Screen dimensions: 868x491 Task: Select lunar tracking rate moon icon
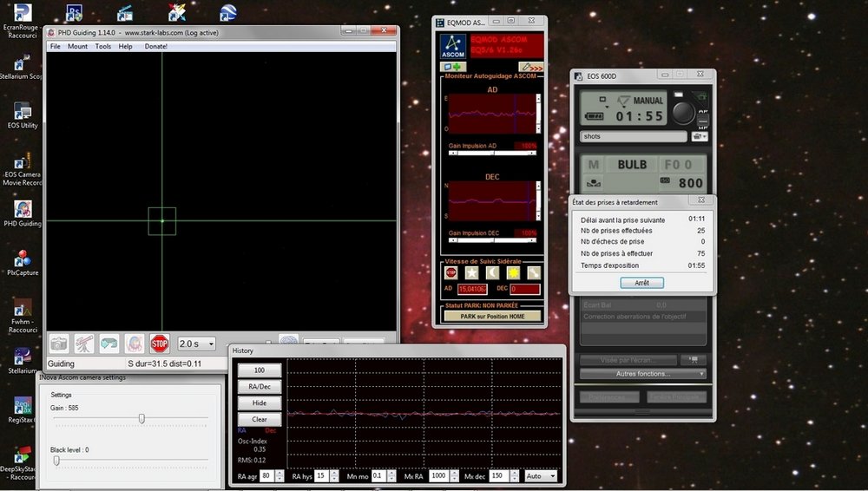(492, 273)
